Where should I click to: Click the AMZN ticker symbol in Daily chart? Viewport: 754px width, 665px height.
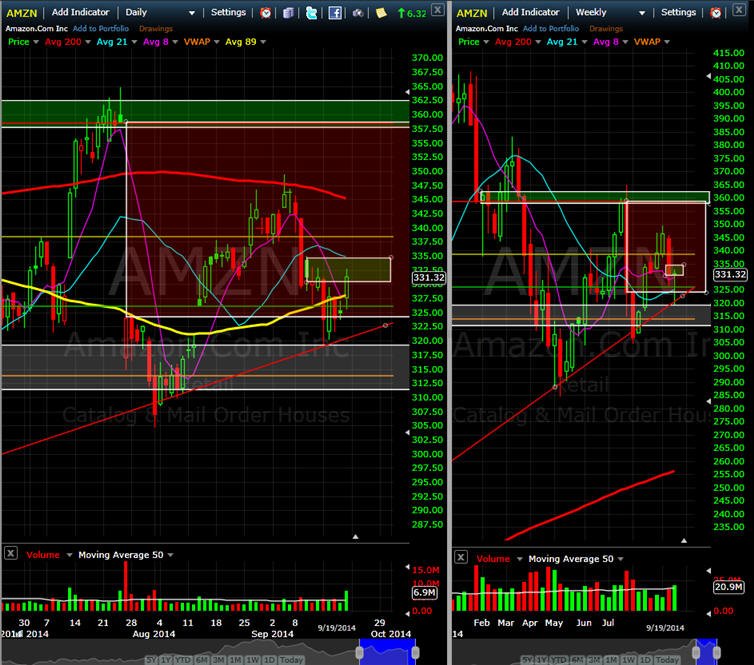coord(22,13)
